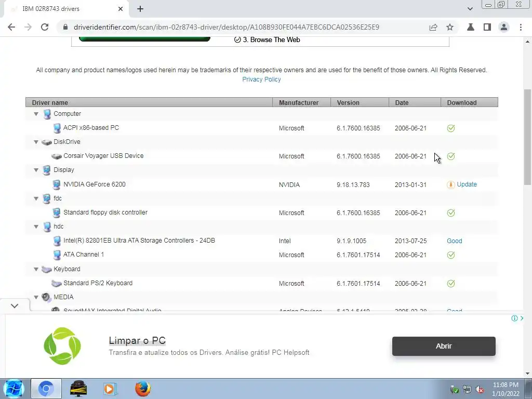Click the MEDIA category speaker icon
532x399 pixels.
pyautogui.click(x=46, y=298)
